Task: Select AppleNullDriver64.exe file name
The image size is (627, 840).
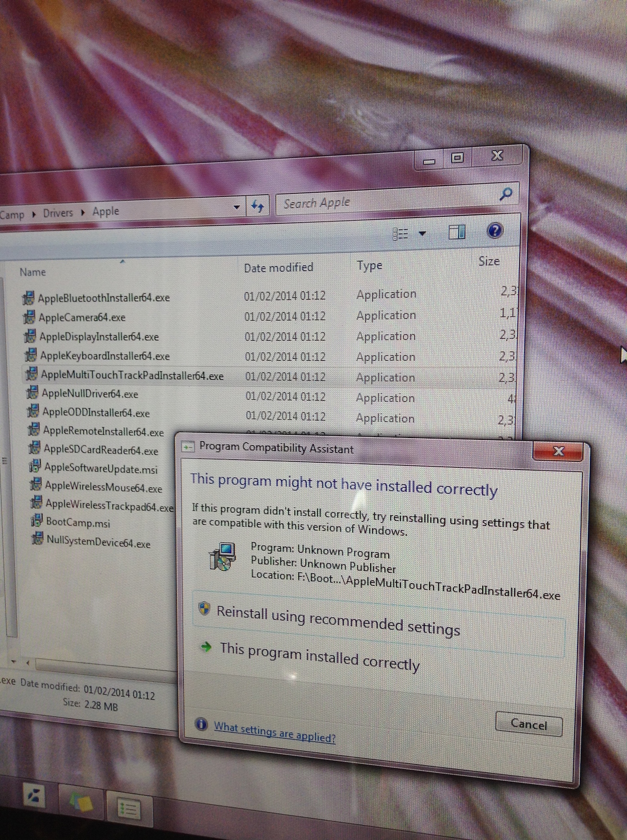Action: tap(90, 394)
